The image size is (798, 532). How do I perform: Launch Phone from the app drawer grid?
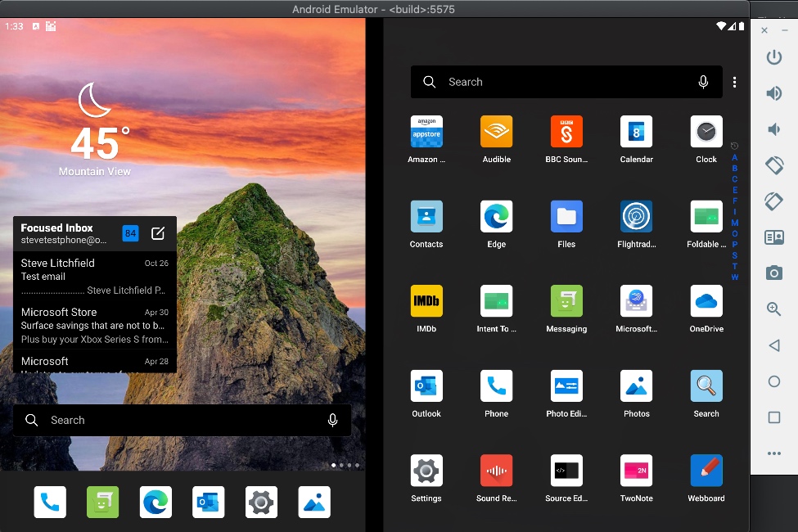[496, 385]
